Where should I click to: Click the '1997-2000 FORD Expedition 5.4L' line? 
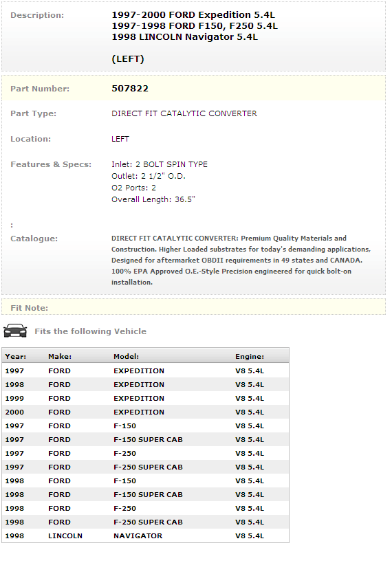coord(193,14)
